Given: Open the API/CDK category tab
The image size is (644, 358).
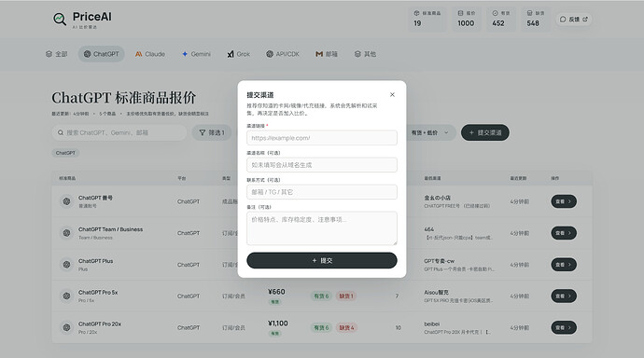Looking at the screenshot, I should point(283,54).
